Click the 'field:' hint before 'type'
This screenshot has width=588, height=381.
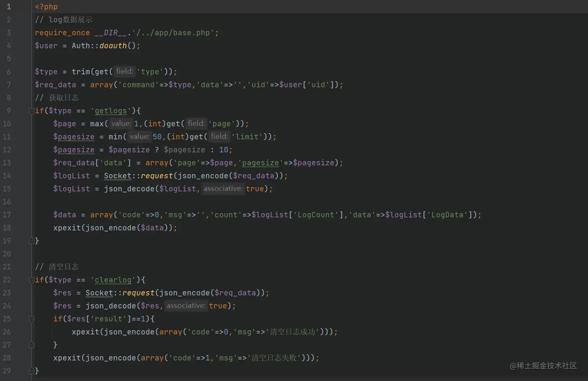(124, 72)
